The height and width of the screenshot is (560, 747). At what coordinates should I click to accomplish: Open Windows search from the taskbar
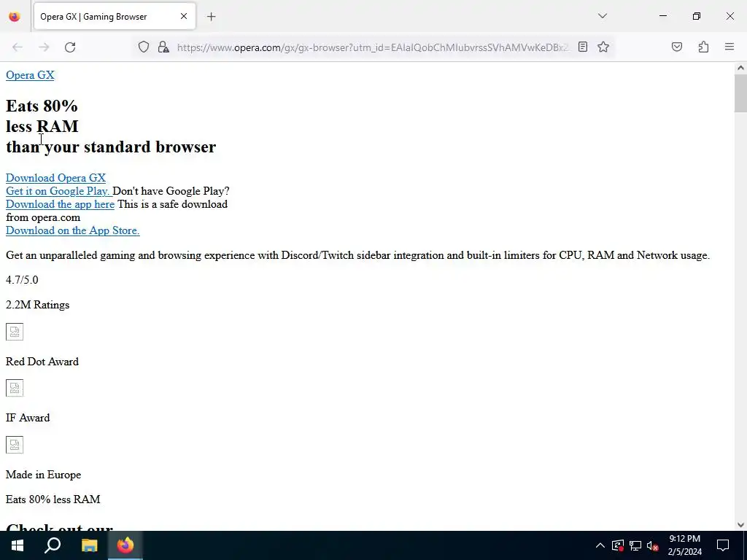(x=53, y=545)
